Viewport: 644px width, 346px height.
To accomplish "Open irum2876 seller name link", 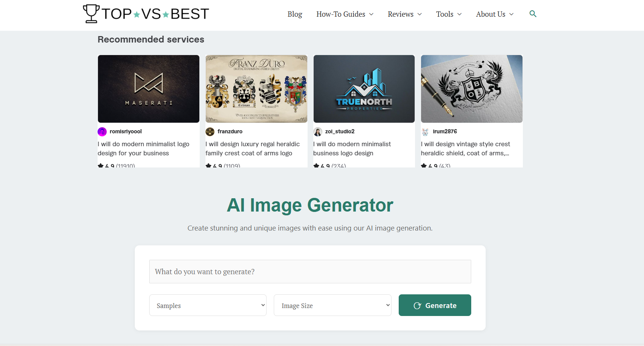I will [445, 131].
